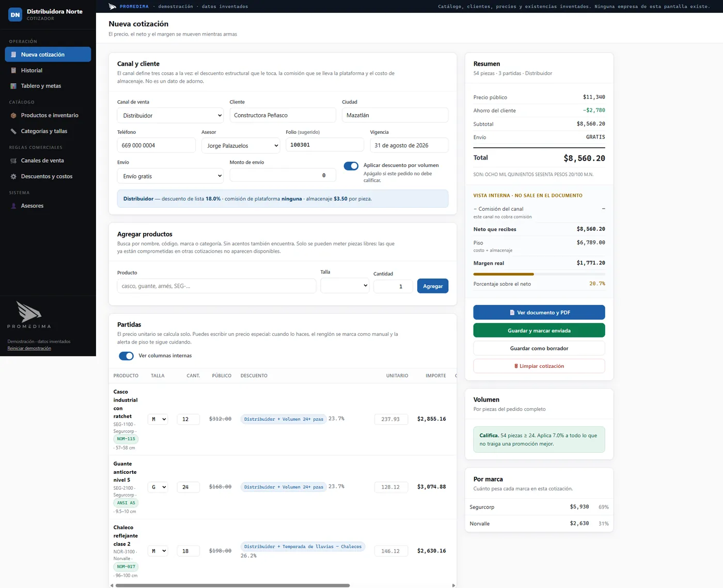Click the Asesores person icon

pyautogui.click(x=13, y=206)
